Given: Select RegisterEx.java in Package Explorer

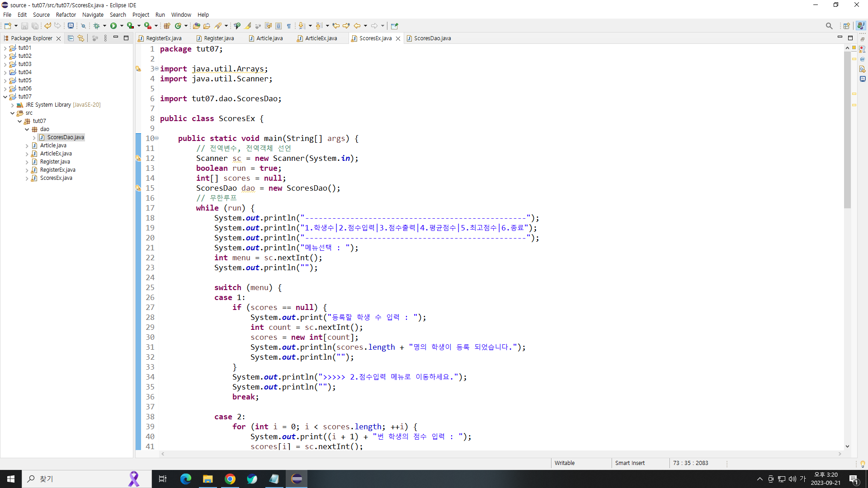Looking at the screenshot, I should pos(57,170).
